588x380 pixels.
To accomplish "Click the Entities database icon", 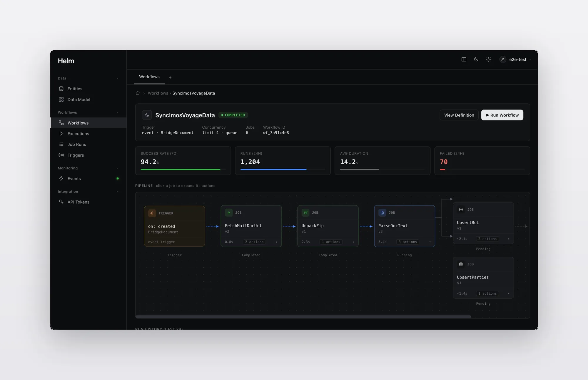I will [x=61, y=89].
